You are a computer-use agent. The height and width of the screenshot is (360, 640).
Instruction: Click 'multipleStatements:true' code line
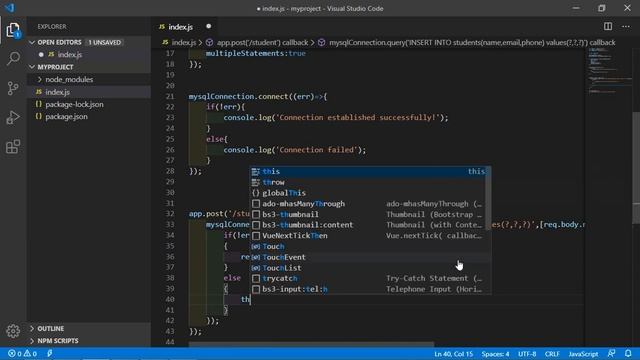[x=256, y=53]
